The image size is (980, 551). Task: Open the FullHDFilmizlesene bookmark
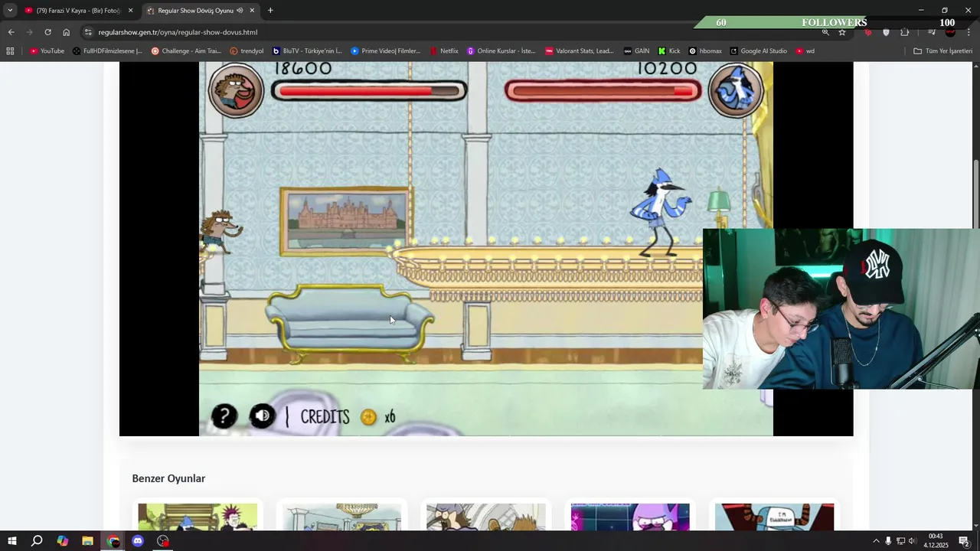[108, 51]
